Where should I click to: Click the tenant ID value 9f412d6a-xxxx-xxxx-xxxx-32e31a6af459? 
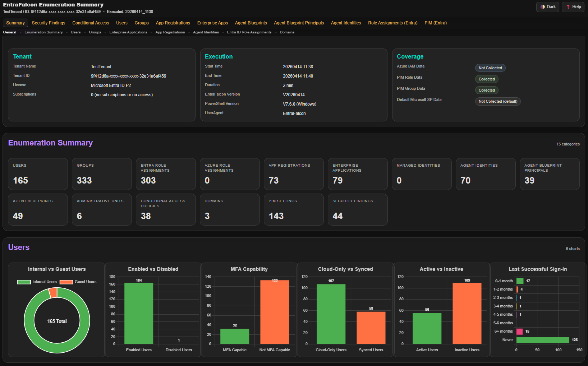click(128, 76)
